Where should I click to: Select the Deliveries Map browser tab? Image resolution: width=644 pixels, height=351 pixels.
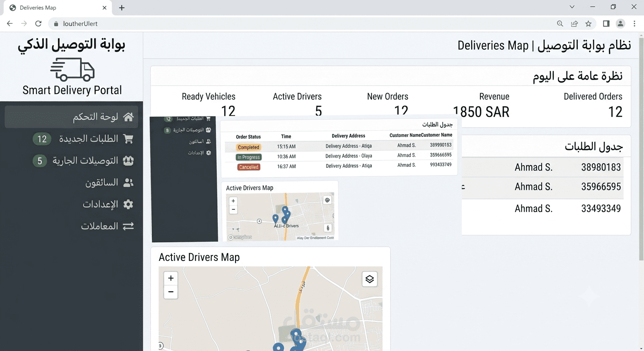(x=58, y=8)
